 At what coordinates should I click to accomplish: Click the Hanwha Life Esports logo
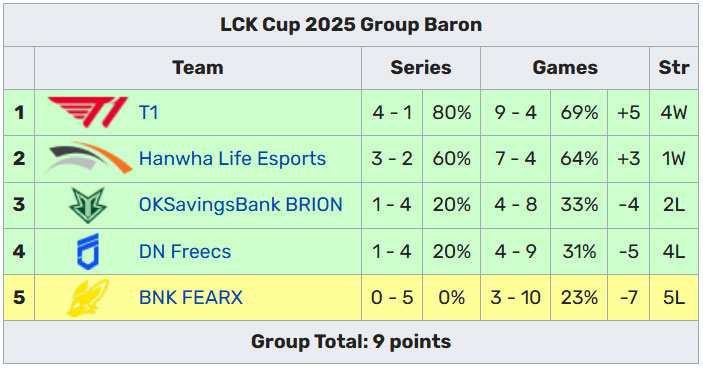(88, 158)
